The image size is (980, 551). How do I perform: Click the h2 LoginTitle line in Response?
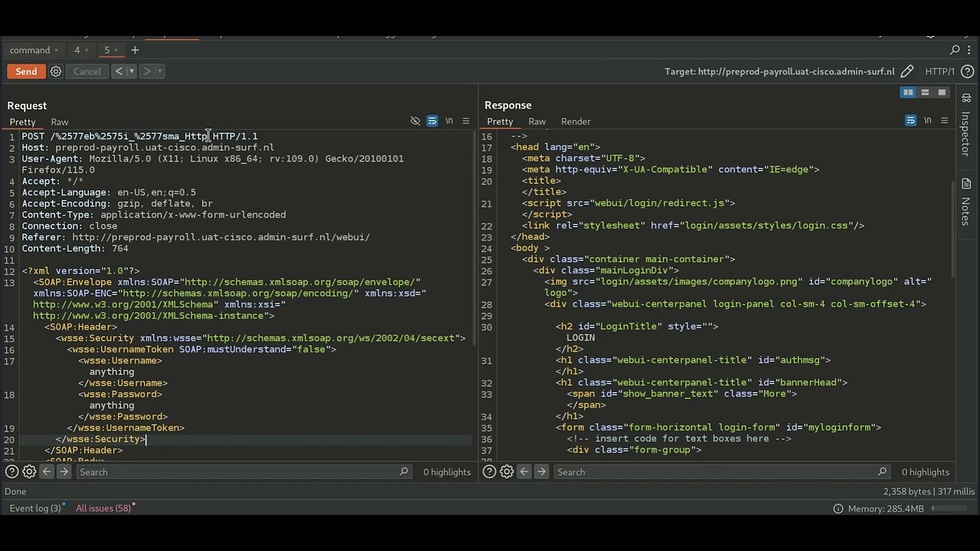[x=637, y=327]
